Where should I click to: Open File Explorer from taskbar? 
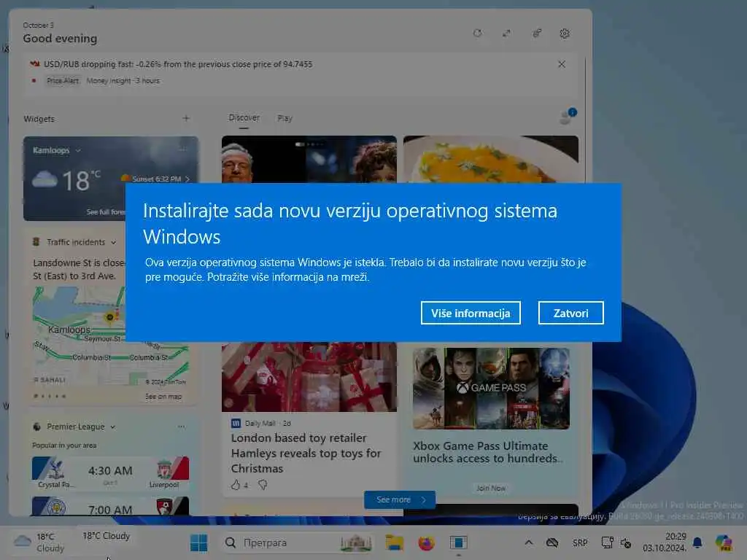[395, 542]
